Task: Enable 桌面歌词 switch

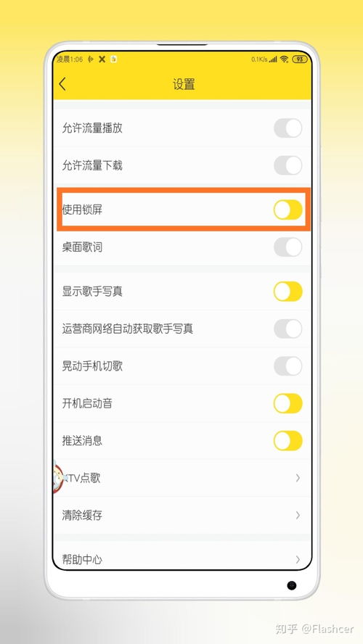Action: (287, 247)
